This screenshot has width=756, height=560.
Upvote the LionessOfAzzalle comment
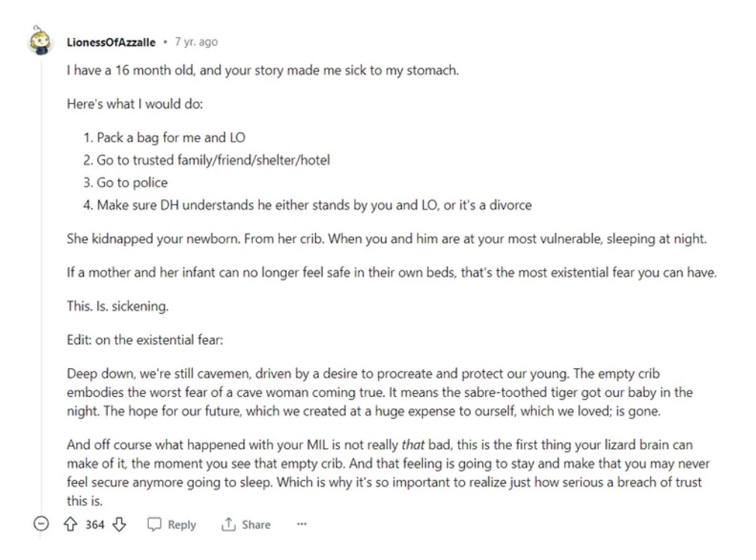72,524
